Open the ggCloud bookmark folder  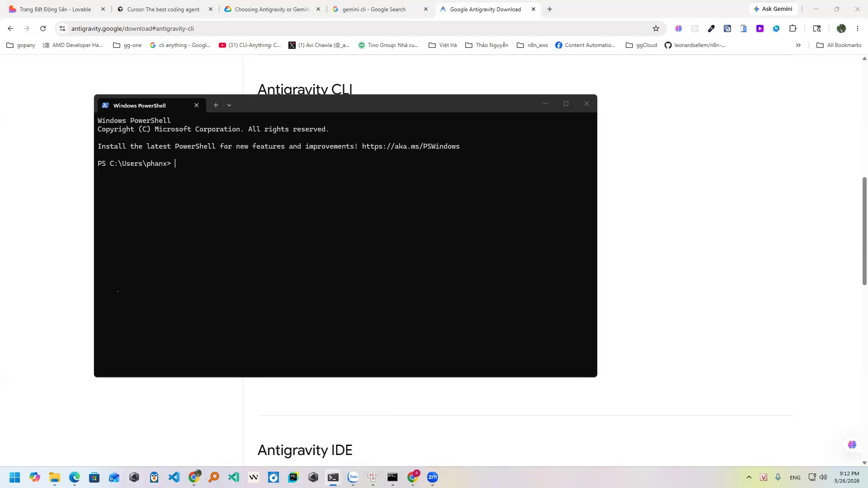tap(641, 45)
